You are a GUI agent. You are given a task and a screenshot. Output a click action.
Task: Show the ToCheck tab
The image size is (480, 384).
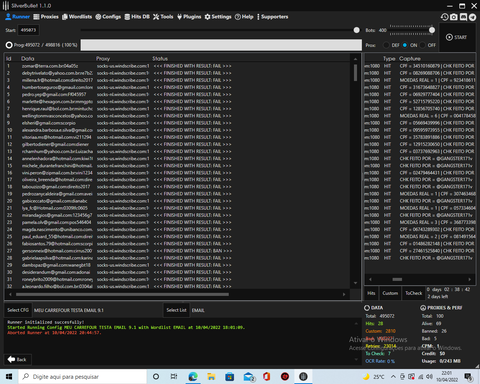click(414, 293)
